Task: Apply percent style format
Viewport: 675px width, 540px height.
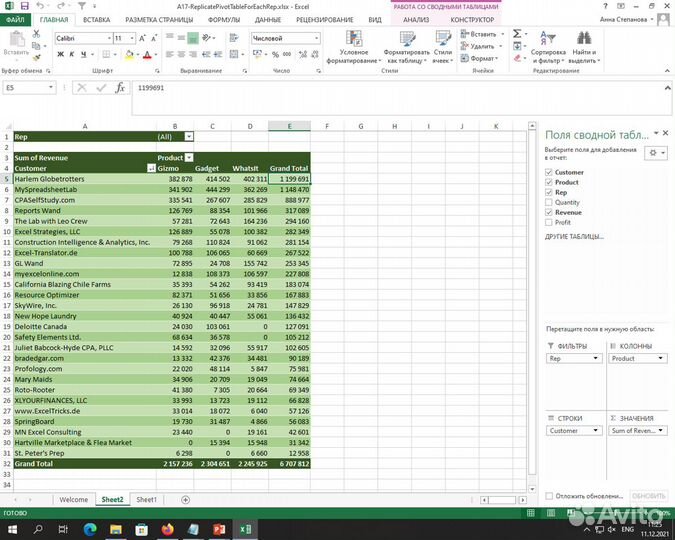Action: coord(275,54)
